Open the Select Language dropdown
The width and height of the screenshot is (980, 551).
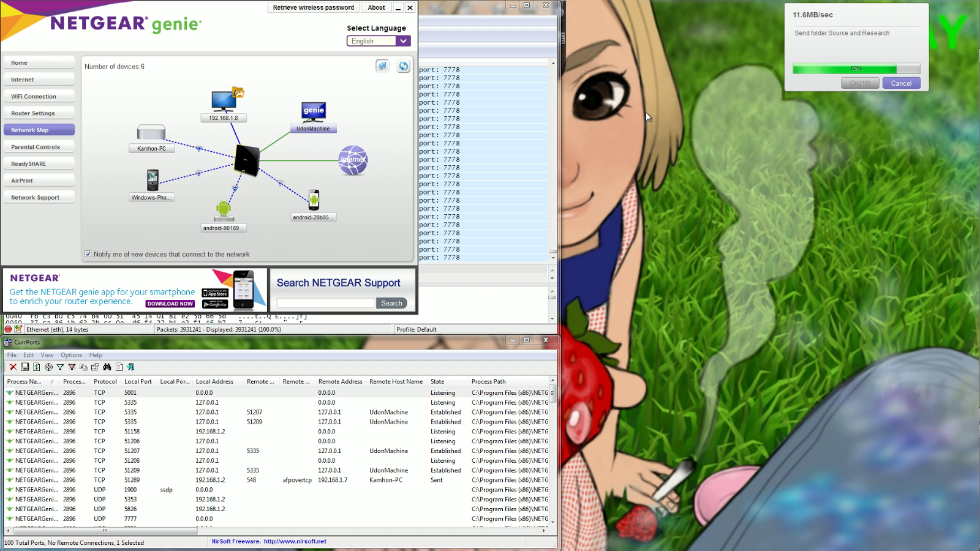click(379, 41)
